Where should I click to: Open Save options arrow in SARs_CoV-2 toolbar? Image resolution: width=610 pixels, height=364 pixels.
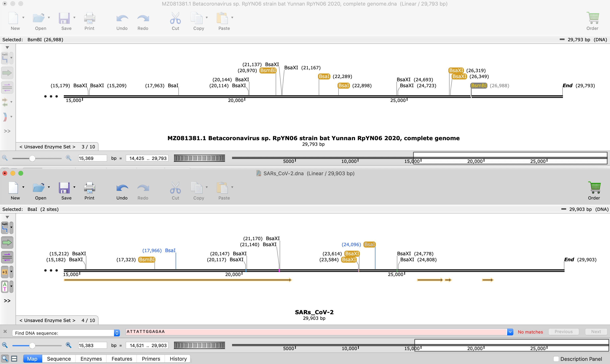[x=74, y=187]
